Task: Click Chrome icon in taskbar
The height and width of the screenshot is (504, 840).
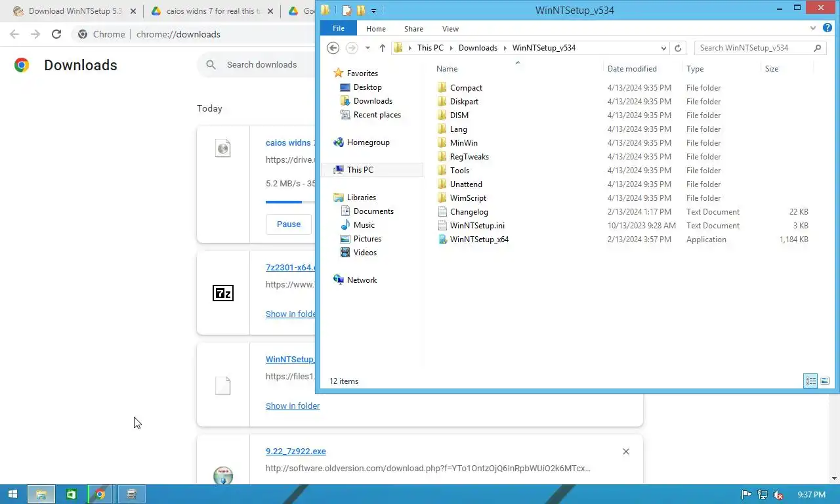Action: pos(100,494)
